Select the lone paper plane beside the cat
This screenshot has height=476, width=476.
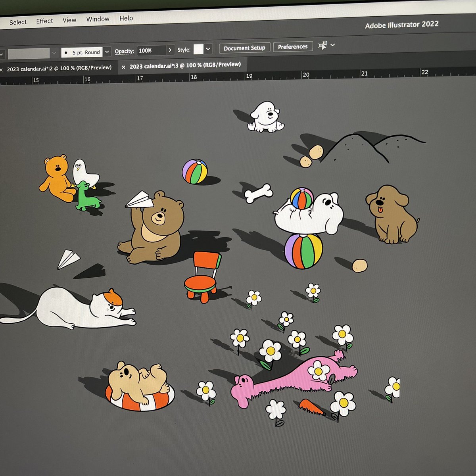68,259
